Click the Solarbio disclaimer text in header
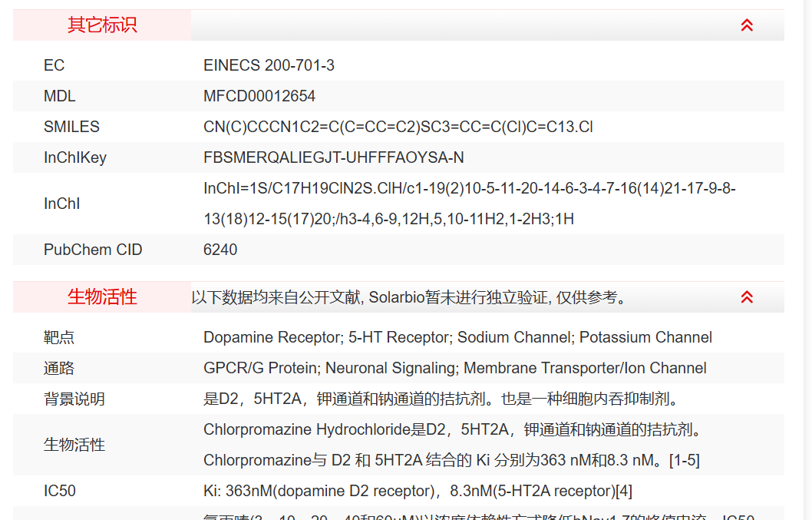The width and height of the screenshot is (812, 520). (x=409, y=297)
